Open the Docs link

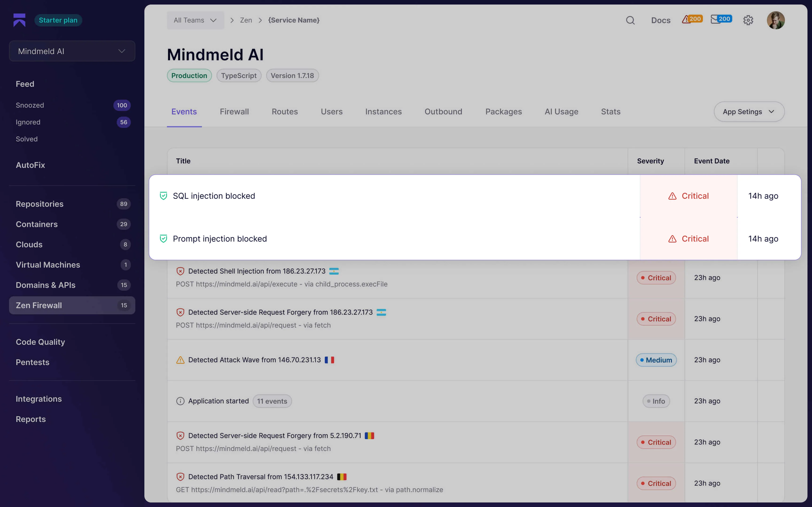coord(661,20)
